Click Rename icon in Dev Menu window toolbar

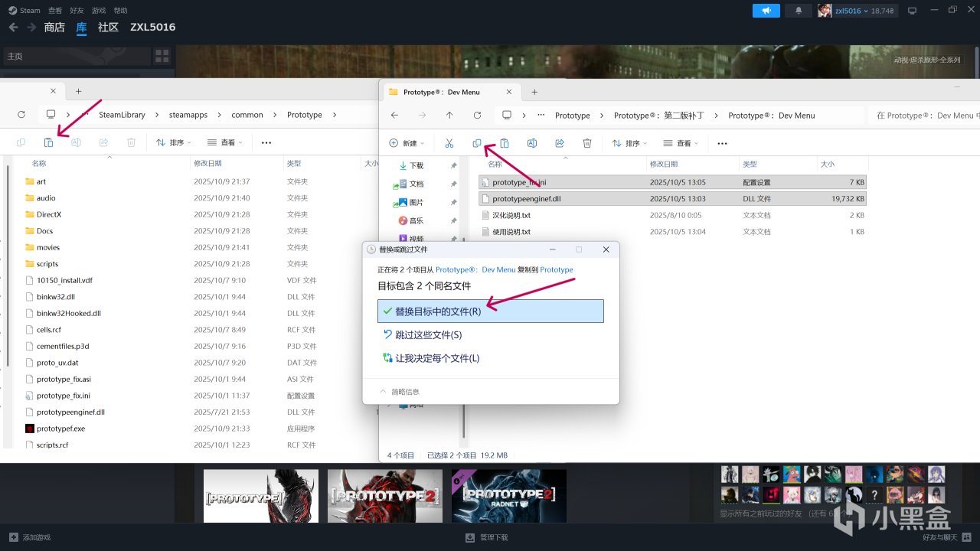[x=532, y=143]
